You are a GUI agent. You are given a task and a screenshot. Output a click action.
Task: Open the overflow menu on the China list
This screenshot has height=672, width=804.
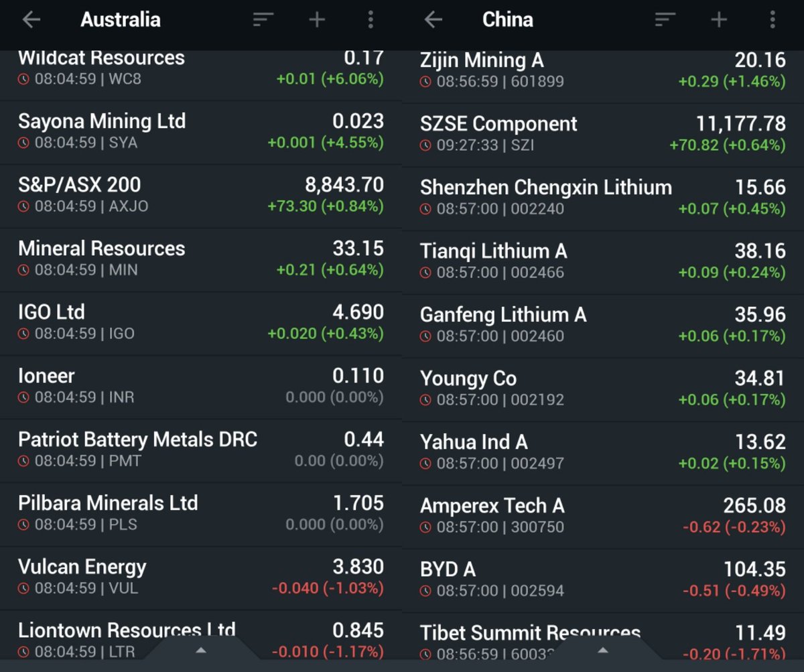(772, 19)
